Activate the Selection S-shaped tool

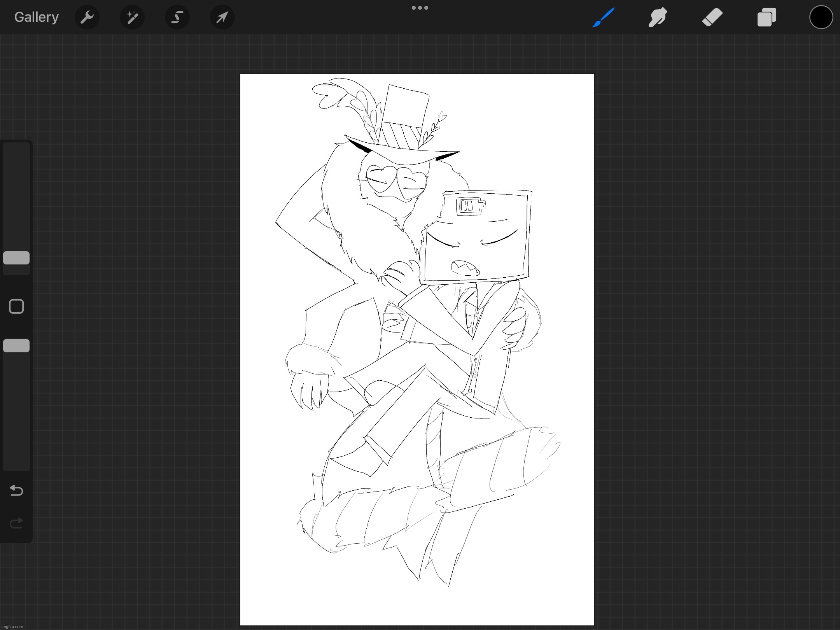(177, 17)
